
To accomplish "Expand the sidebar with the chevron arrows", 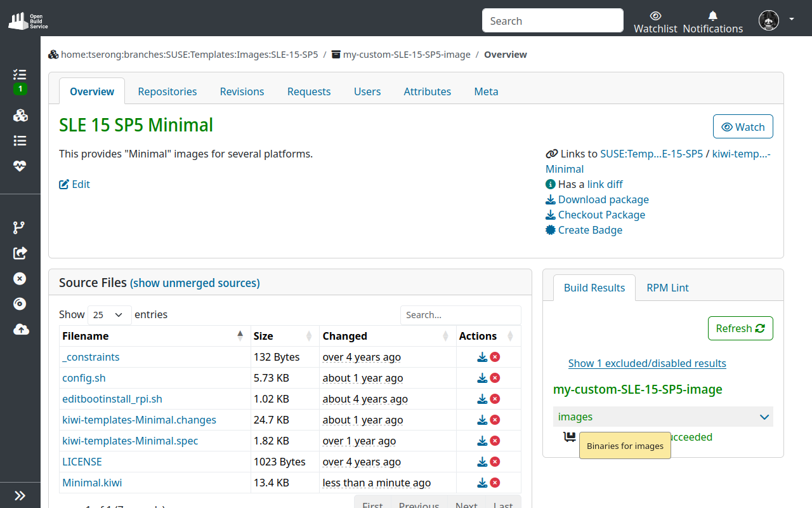I will click(20, 495).
